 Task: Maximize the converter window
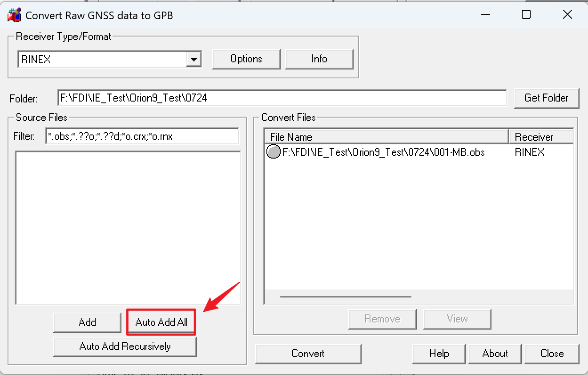click(x=526, y=15)
